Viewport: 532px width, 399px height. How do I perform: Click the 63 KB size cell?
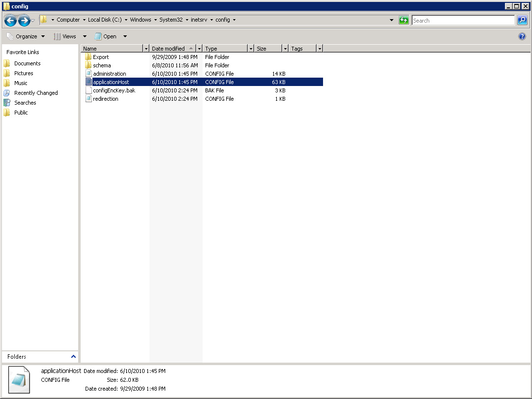click(x=279, y=82)
